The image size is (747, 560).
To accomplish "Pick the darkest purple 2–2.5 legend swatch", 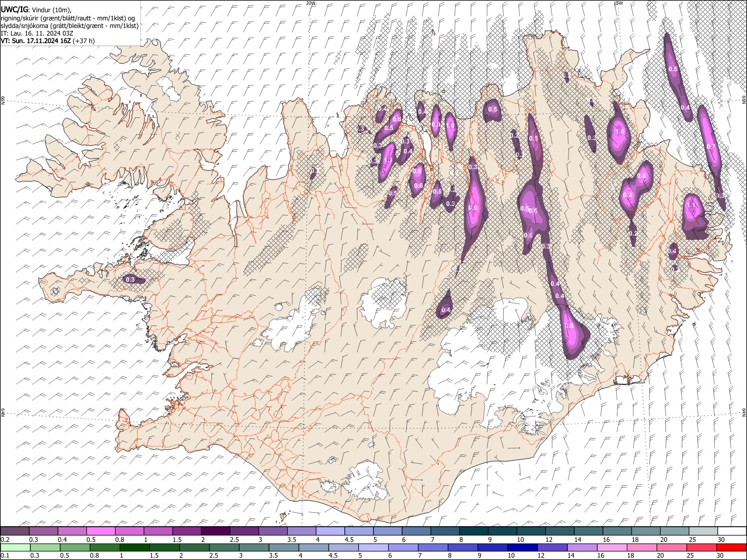I will click(x=215, y=531).
